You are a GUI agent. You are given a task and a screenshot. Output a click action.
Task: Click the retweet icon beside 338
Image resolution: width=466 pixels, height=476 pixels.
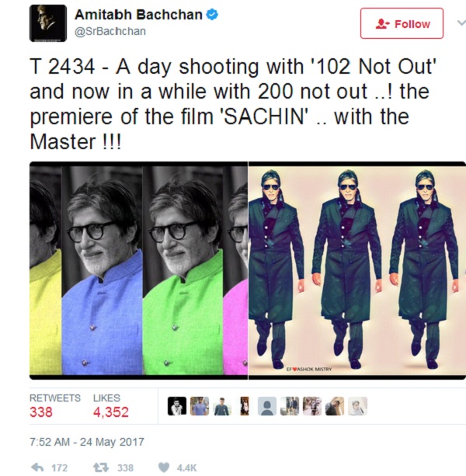pyautogui.click(x=100, y=467)
